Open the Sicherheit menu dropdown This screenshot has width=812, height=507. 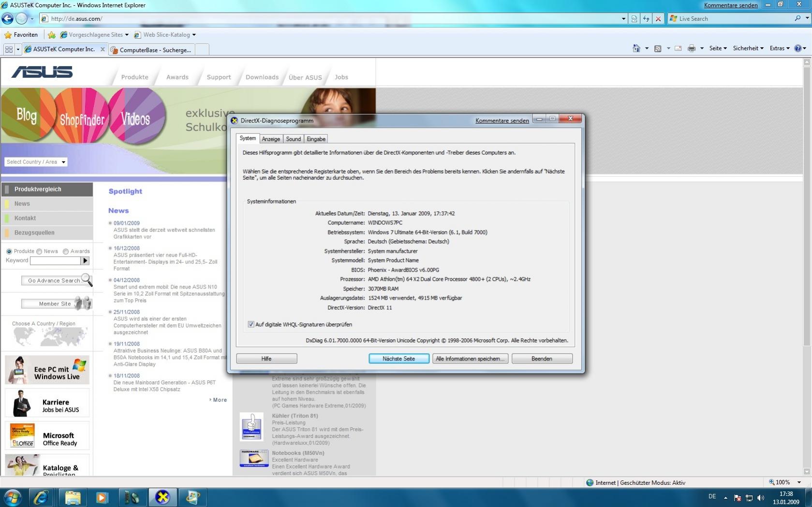748,48
